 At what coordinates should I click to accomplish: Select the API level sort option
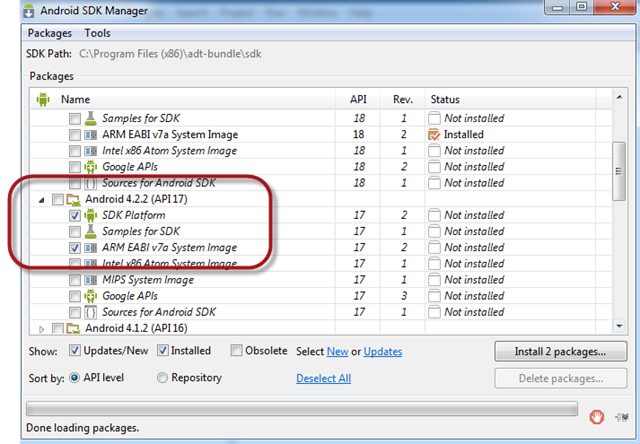(74, 378)
